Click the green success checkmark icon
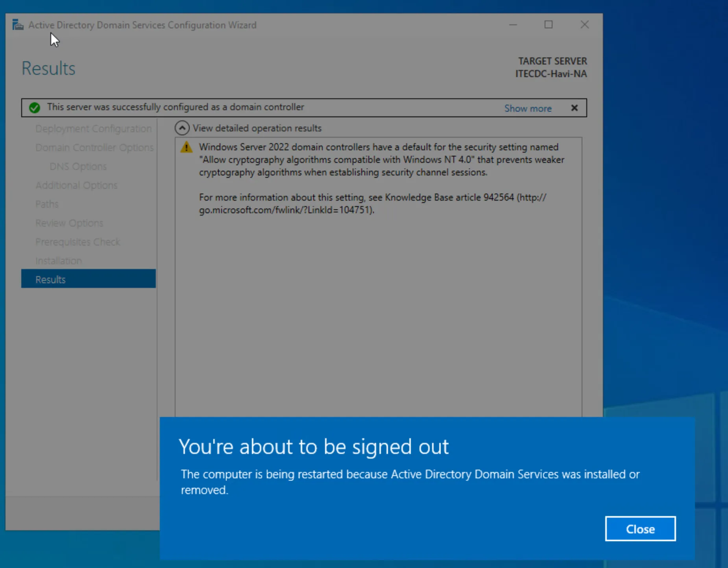 [35, 107]
